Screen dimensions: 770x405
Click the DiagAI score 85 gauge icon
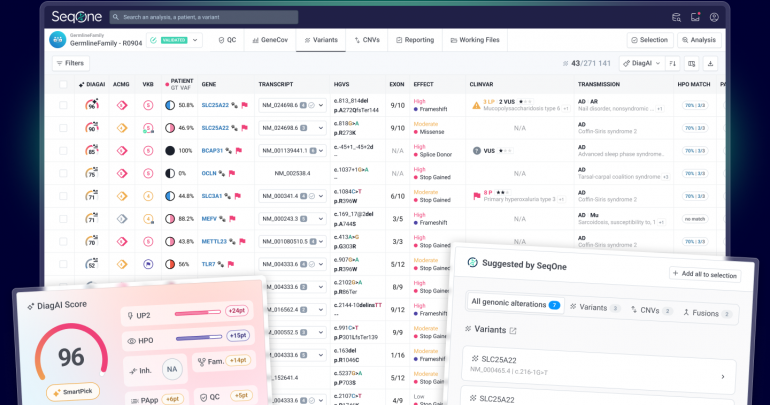pos(92,150)
